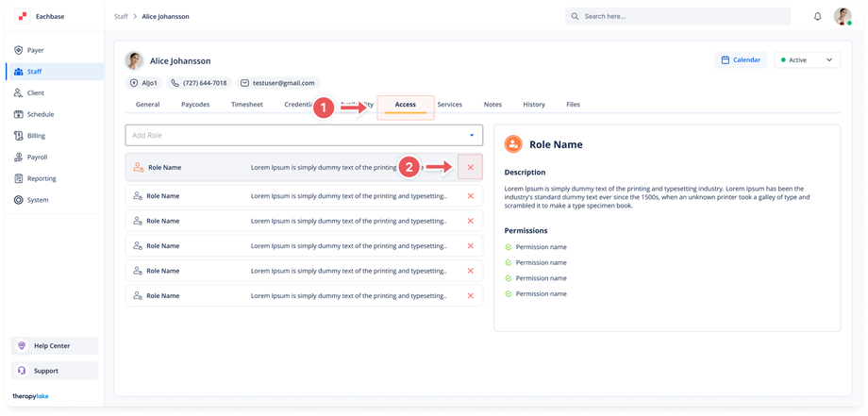Open Billing from the sidebar

[x=36, y=136]
